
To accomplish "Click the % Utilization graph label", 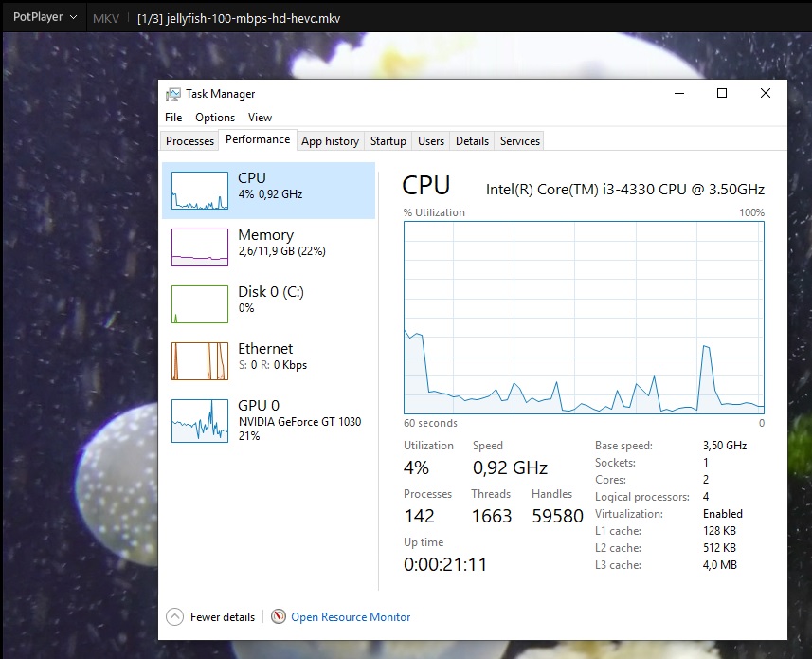I will coord(434,212).
